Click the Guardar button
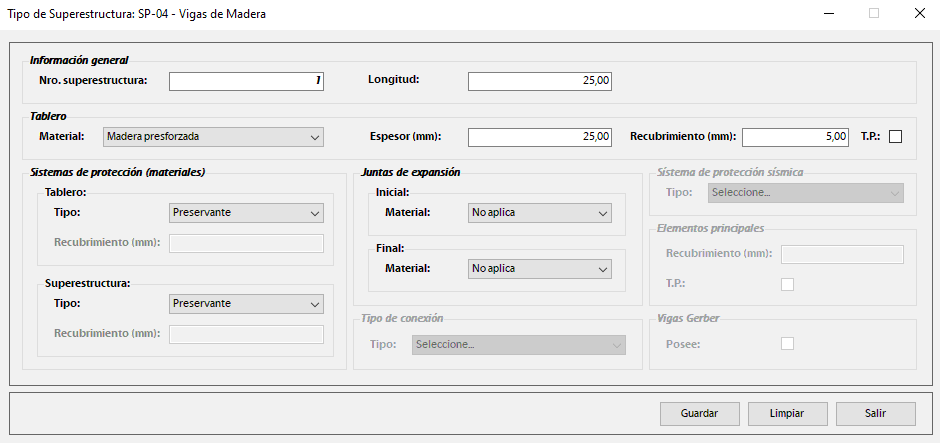Screen dimensions: 940x443 pyautogui.click(x=700, y=413)
